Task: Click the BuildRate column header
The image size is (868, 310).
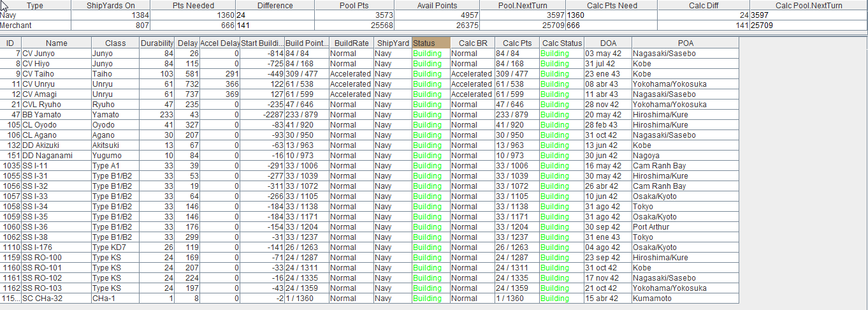Action: coord(351,43)
